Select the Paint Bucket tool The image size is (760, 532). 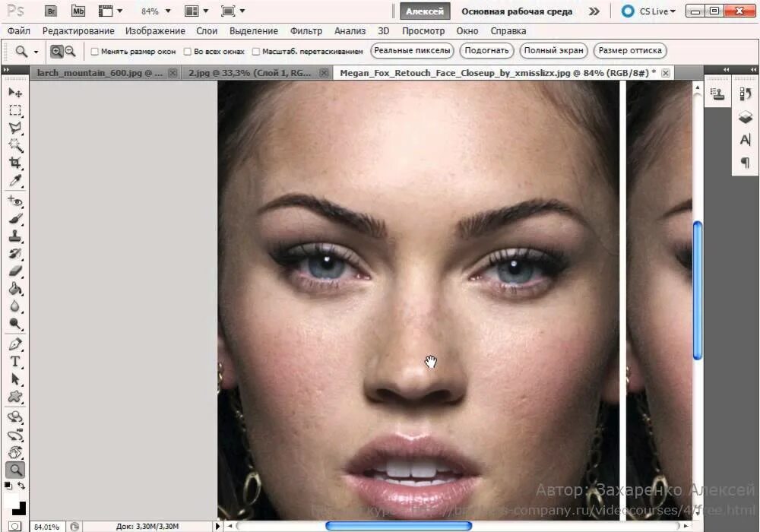pos(15,289)
